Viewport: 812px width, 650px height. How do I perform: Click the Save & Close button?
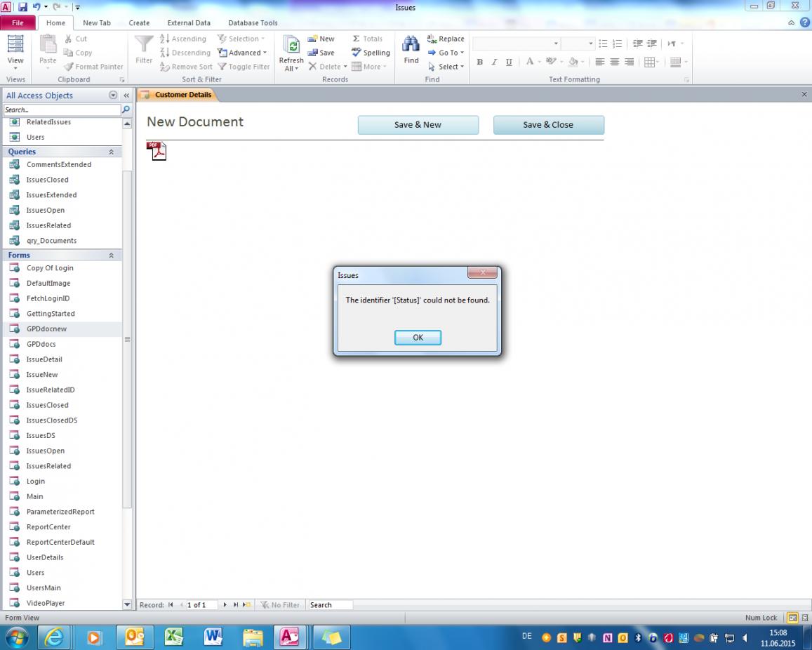point(548,125)
